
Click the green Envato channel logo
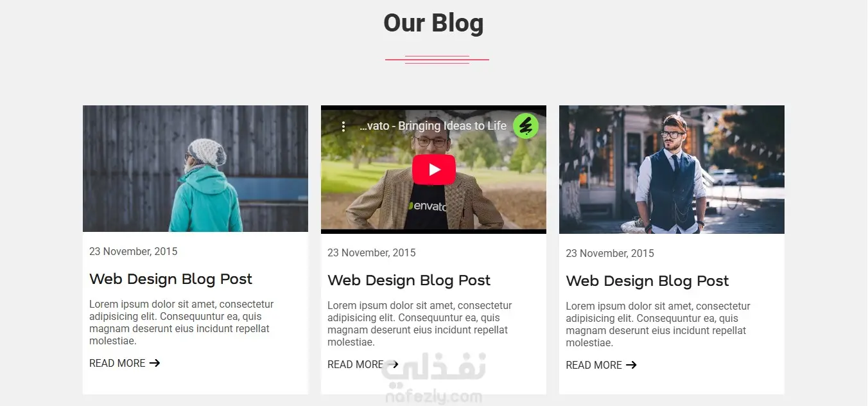point(526,126)
